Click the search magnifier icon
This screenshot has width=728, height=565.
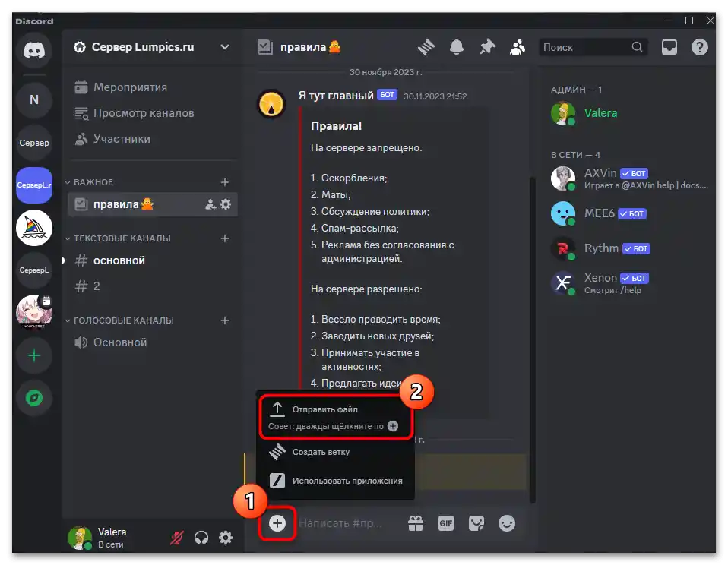pos(637,47)
